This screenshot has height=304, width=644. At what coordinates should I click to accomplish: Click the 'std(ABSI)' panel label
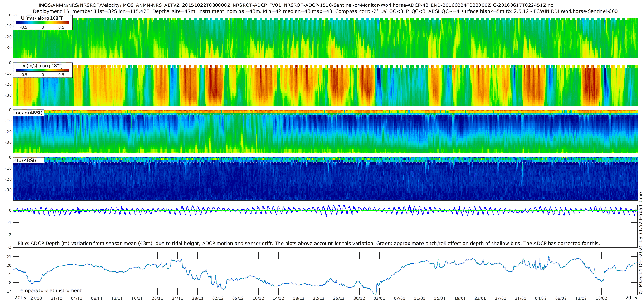25,161
